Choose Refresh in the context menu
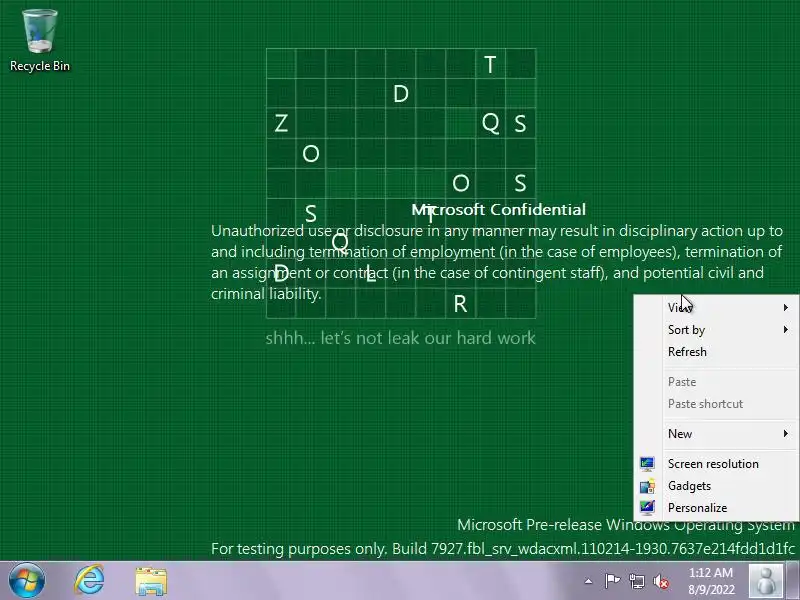 point(716,352)
